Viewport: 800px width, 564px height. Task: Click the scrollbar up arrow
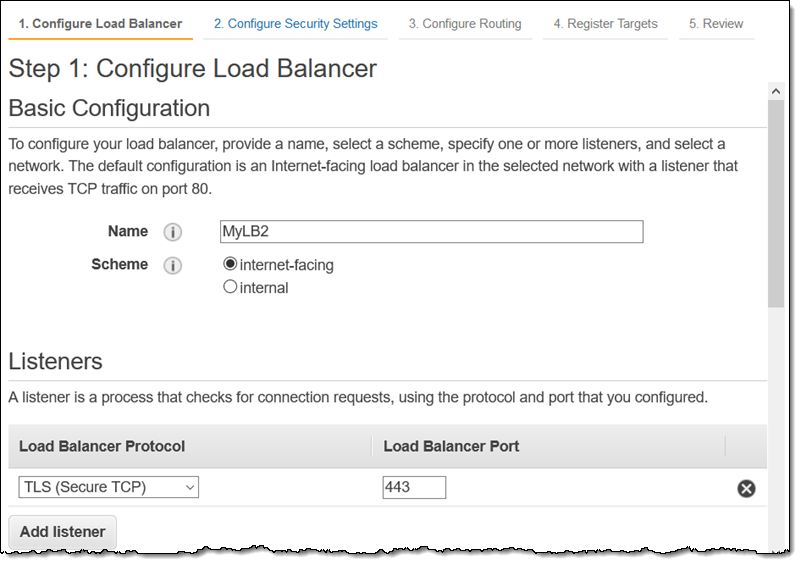(x=775, y=91)
